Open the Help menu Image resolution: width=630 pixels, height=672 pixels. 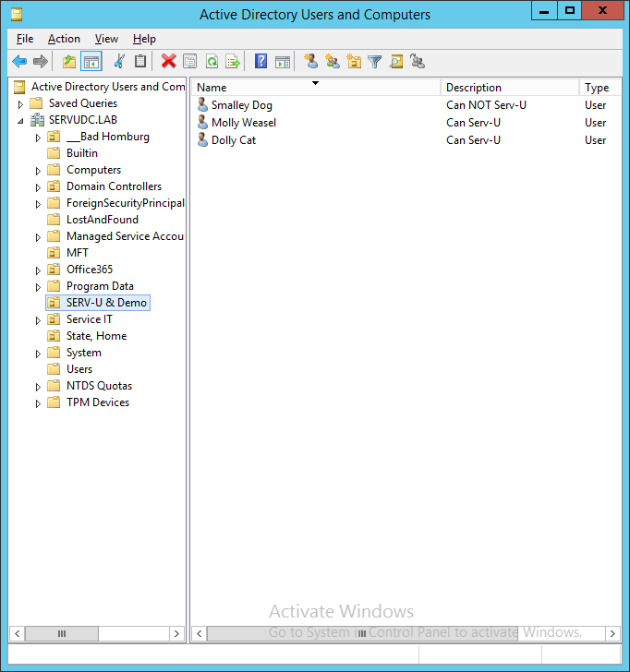[x=144, y=39]
